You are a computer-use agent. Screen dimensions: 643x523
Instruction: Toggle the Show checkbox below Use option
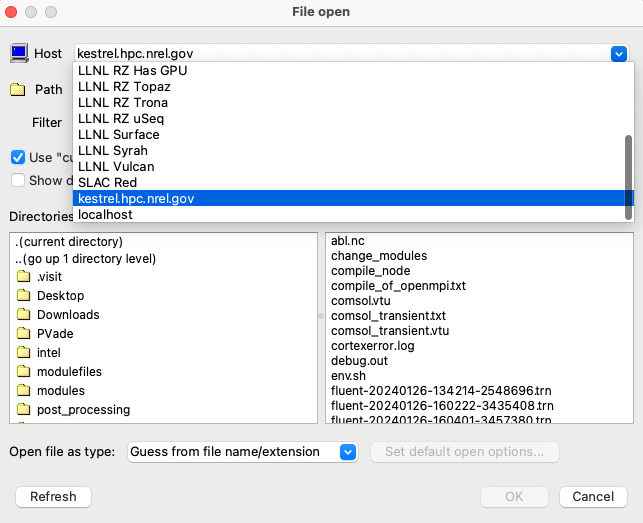click(x=18, y=180)
